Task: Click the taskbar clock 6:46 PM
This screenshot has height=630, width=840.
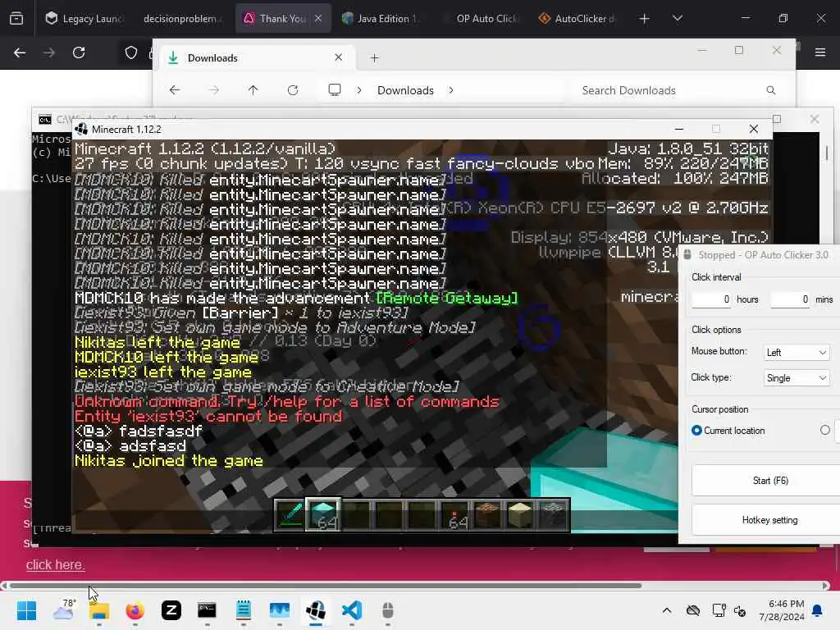Action: click(782, 610)
